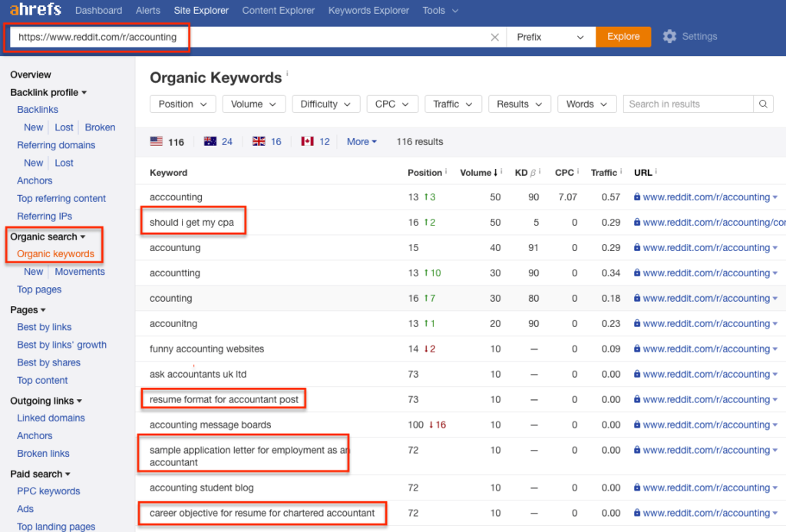Open Settings via the gear icon
This screenshot has width=786, height=532.
669,37
